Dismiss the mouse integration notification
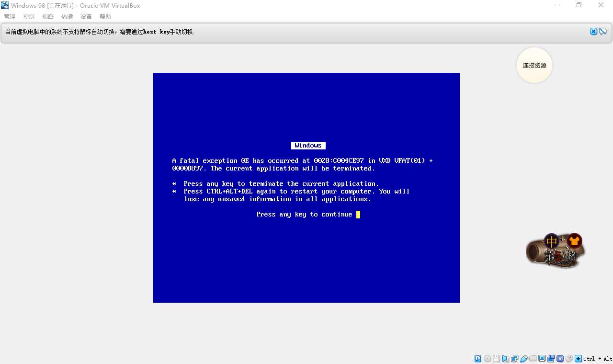This screenshot has height=364, width=613. tap(594, 32)
